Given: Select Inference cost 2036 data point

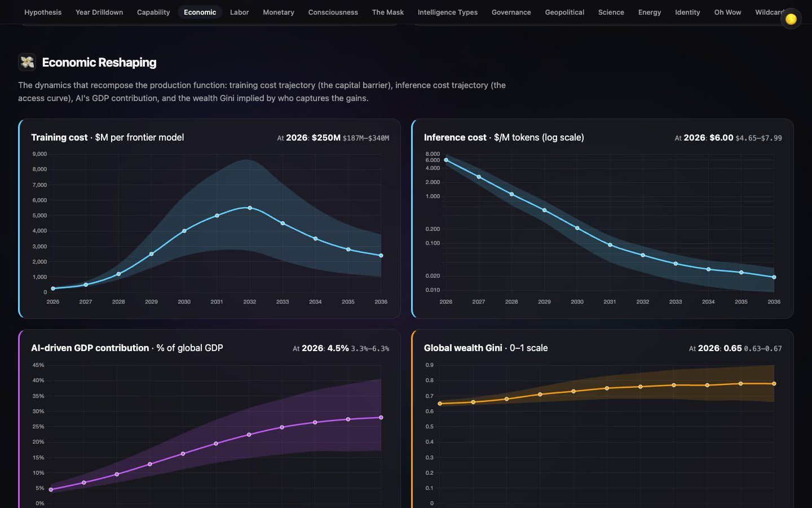Looking at the screenshot, I should pos(774,277).
